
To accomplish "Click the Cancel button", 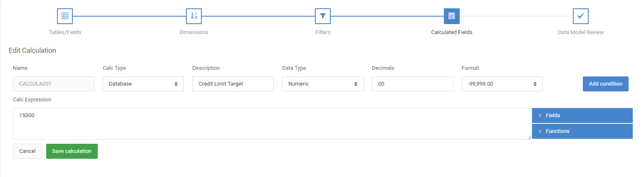I will 27,151.
